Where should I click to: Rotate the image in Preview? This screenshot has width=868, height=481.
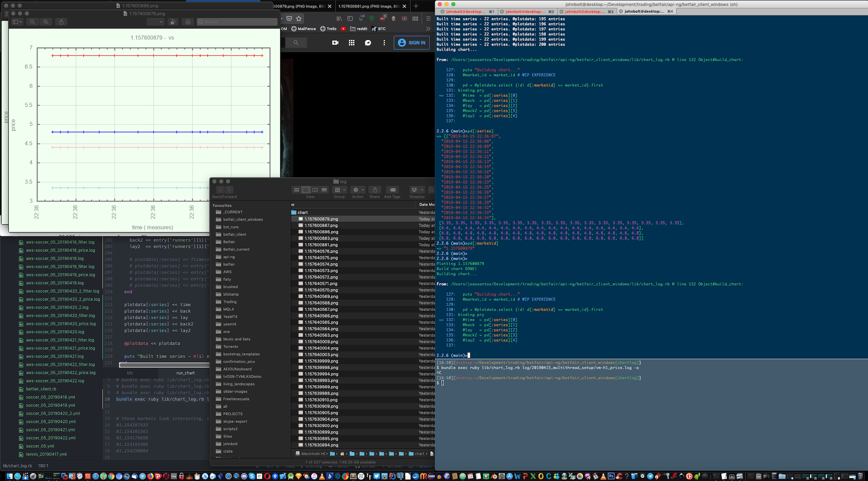click(x=172, y=22)
